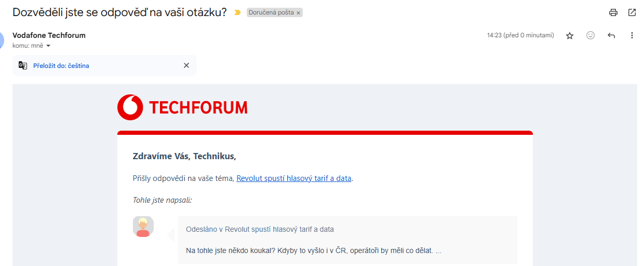The image size is (644, 266).
Task: Click the Vodafone Techforum logo in the email
Action: point(182,107)
